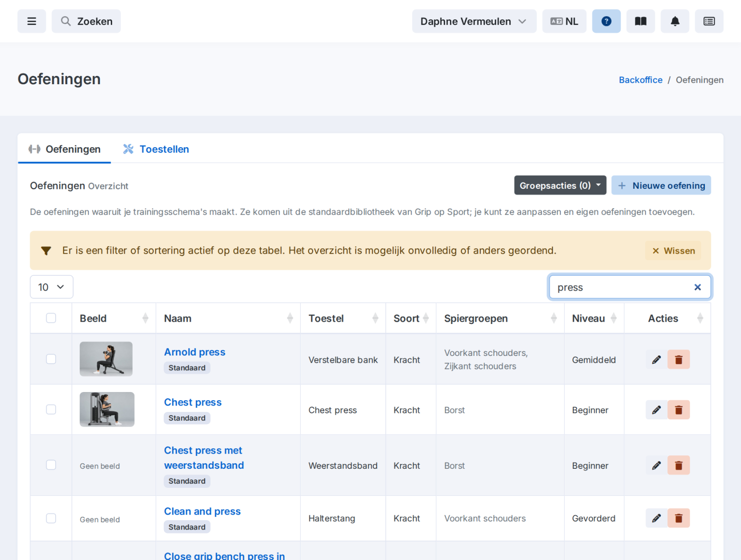Open the NL language selector
The image size is (741, 560).
click(x=564, y=21)
